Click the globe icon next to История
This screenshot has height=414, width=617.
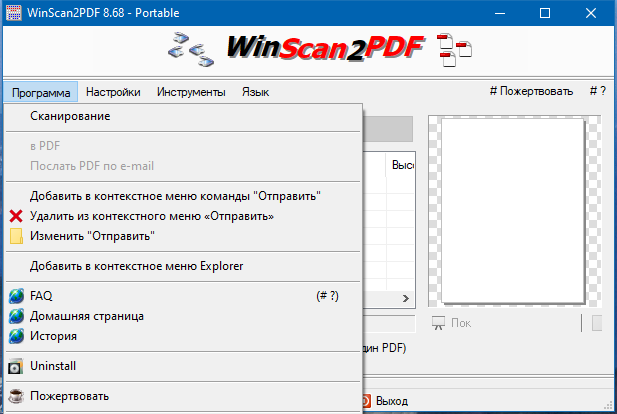coord(16,336)
